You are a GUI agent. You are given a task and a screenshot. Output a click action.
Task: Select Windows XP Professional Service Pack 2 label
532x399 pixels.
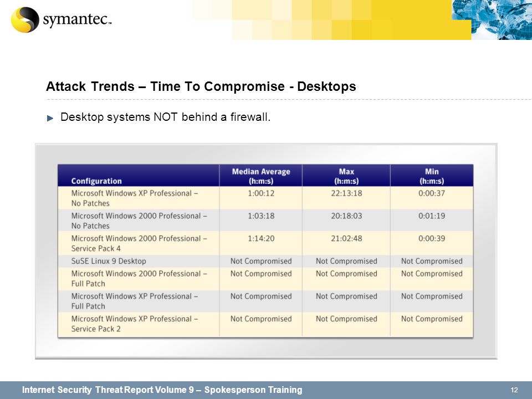coord(135,324)
